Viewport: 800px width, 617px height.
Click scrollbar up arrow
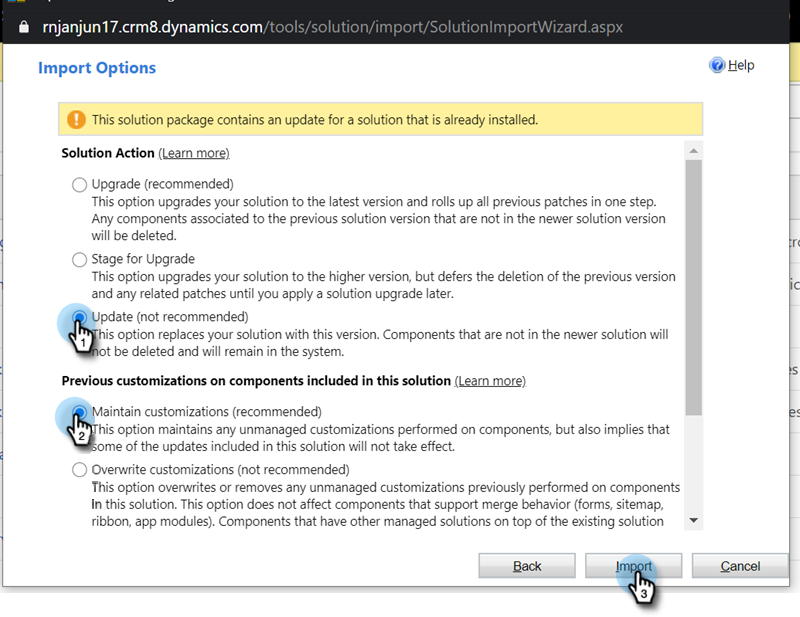click(693, 151)
